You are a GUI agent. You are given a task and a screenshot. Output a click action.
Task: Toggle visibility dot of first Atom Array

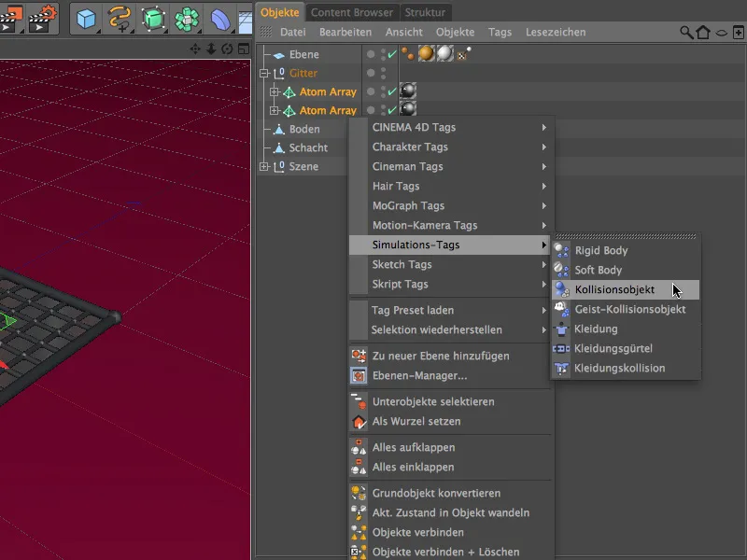coord(371,91)
